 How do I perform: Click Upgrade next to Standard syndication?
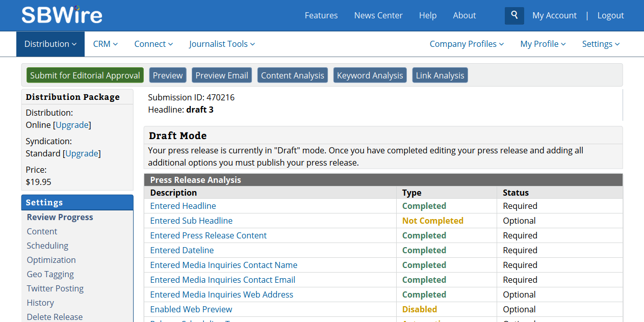[82, 153]
